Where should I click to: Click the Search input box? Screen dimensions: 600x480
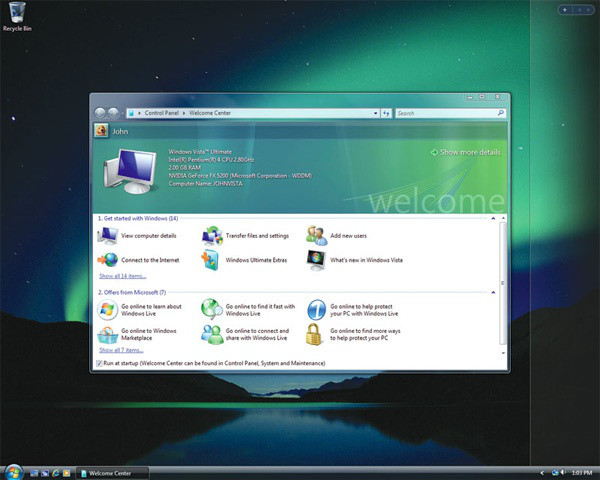pyautogui.click(x=441, y=114)
